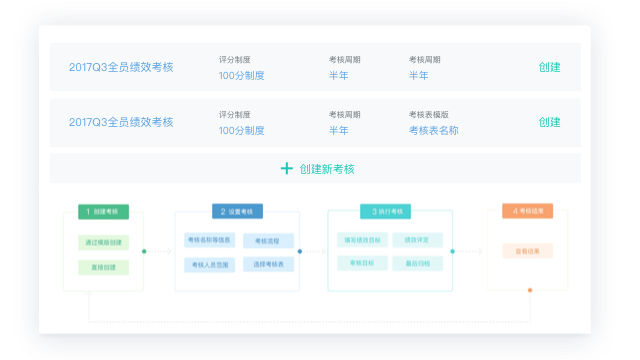Screen dimensions: 640x360
Task: Click 100分制度 in the row containing 考核表名称
Action: [241, 131]
